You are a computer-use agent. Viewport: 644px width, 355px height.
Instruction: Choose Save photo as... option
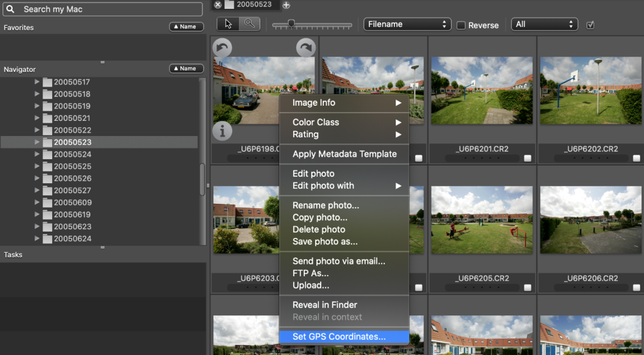coord(344,242)
